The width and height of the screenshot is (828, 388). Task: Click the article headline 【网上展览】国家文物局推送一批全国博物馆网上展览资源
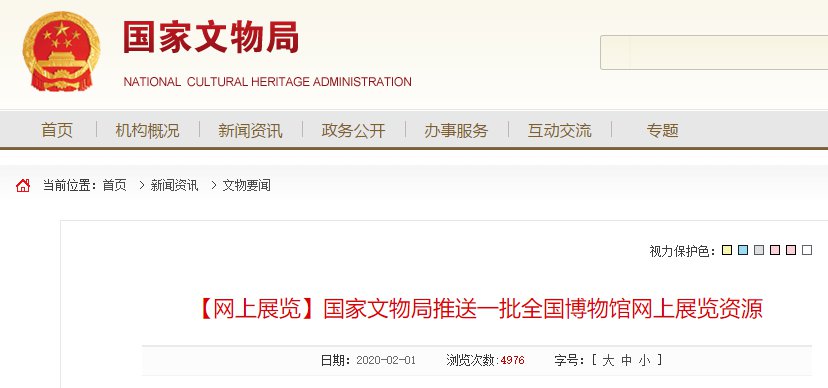pyautogui.click(x=480, y=309)
